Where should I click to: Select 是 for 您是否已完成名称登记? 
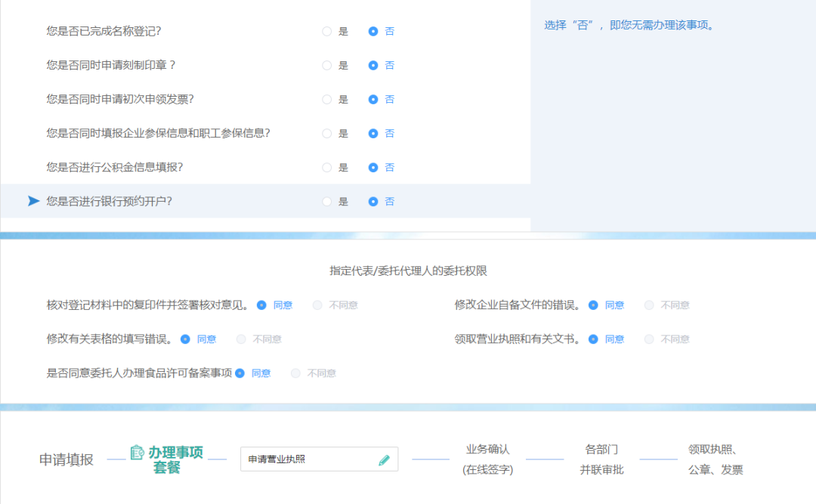[326, 31]
